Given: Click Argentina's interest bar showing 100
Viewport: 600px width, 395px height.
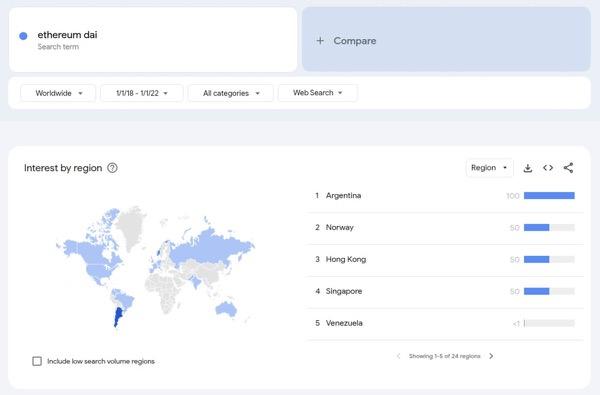Looking at the screenshot, I should tap(549, 196).
